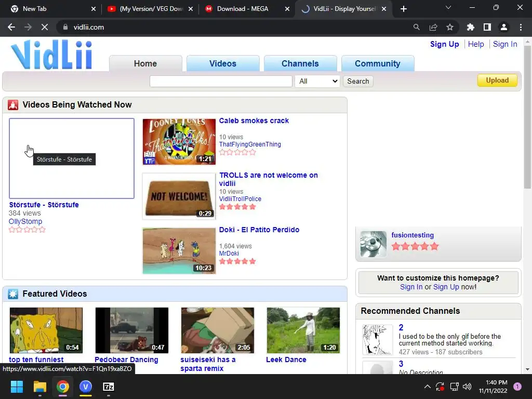
Task: Visit OllyStomp channel link
Action: coord(25,221)
